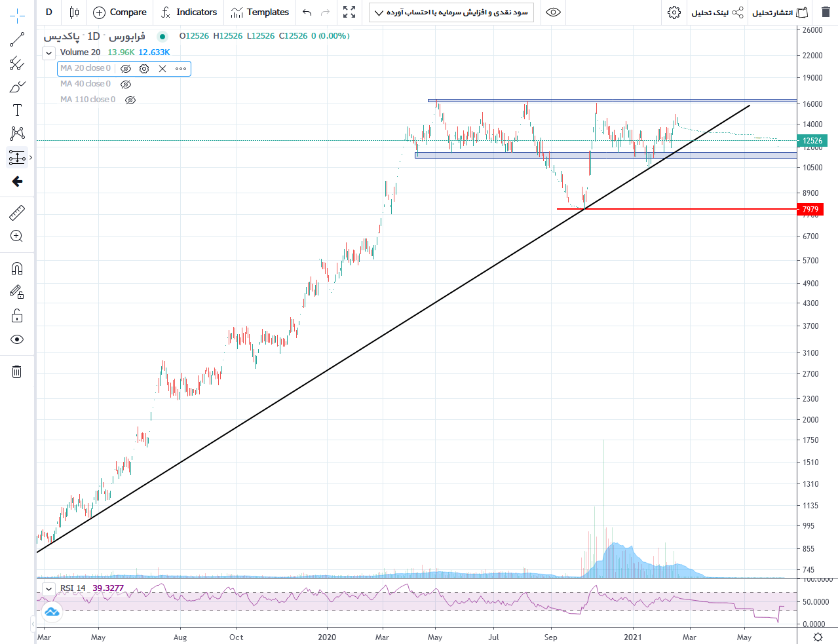Open chart settings gear in top bar
The image size is (838, 644).
(674, 12)
